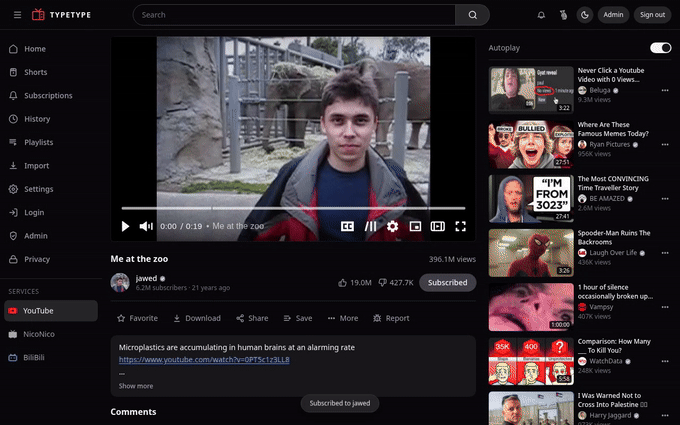Select NicoNico service
Image resolution: width=680 pixels, height=425 pixels.
tap(51, 334)
